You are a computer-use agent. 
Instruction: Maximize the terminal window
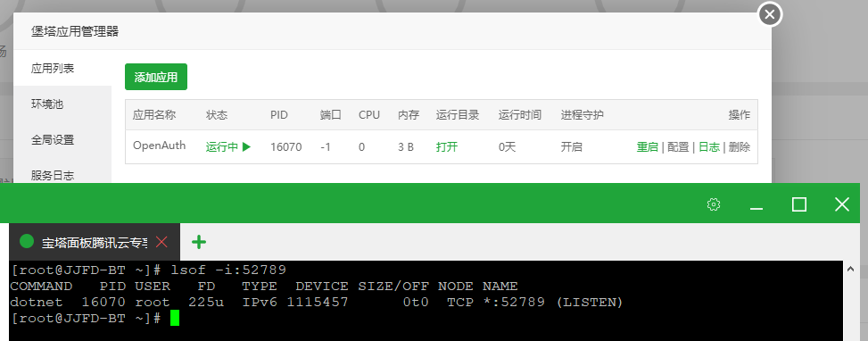coord(798,204)
